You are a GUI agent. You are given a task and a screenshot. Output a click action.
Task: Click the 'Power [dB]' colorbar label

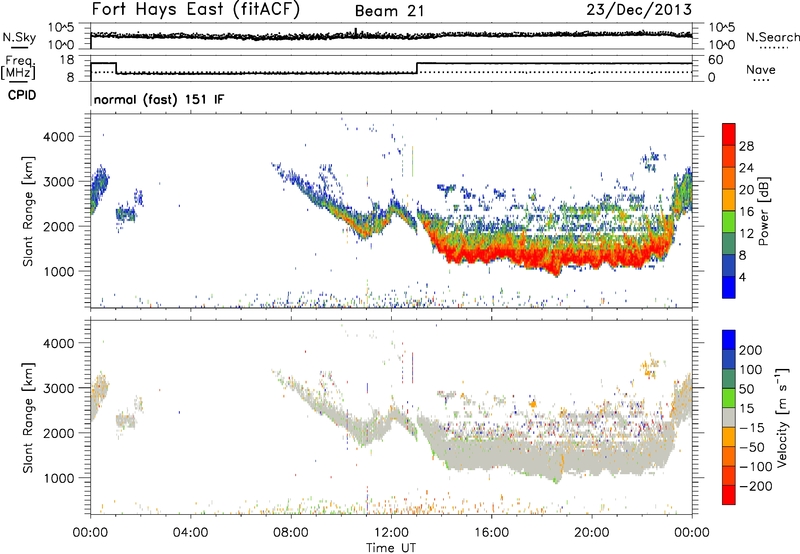pos(763,211)
